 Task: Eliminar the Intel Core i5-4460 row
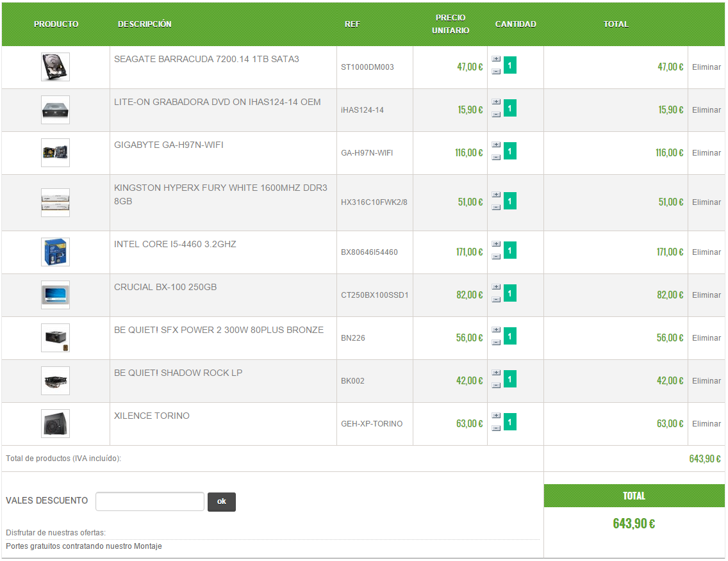coord(706,252)
